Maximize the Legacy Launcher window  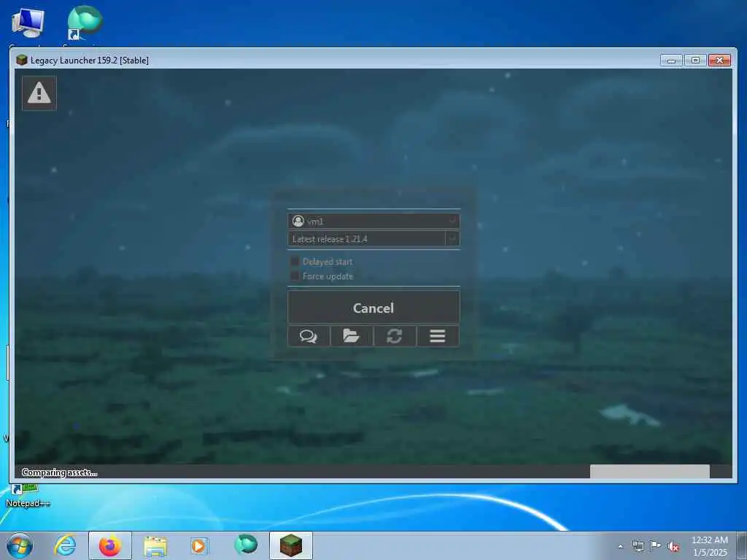pyautogui.click(x=695, y=61)
